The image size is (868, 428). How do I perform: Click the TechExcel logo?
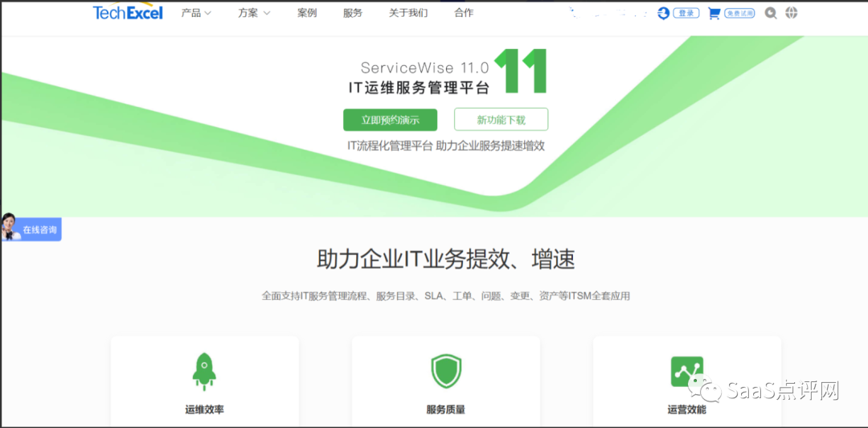(x=128, y=13)
